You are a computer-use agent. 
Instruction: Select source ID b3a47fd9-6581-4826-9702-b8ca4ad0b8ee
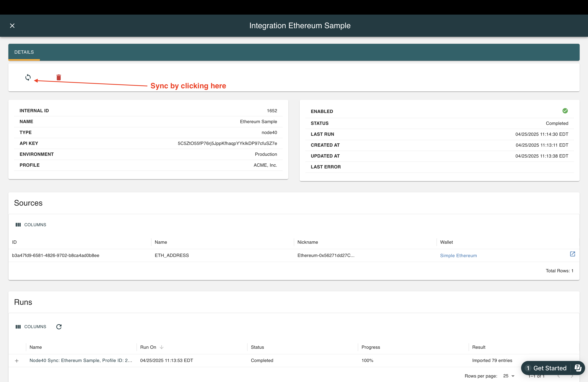click(56, 255)
